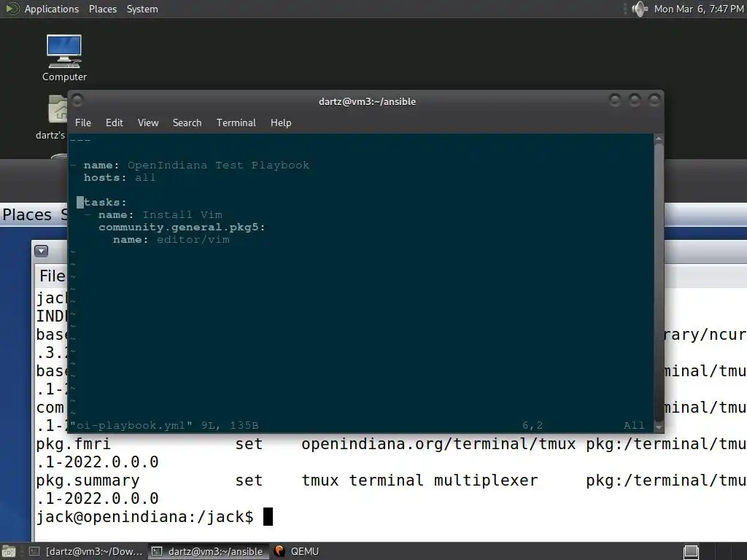Minimize the ansible terminal window
This screenshot has width=747, height=560.
point(614,100)
